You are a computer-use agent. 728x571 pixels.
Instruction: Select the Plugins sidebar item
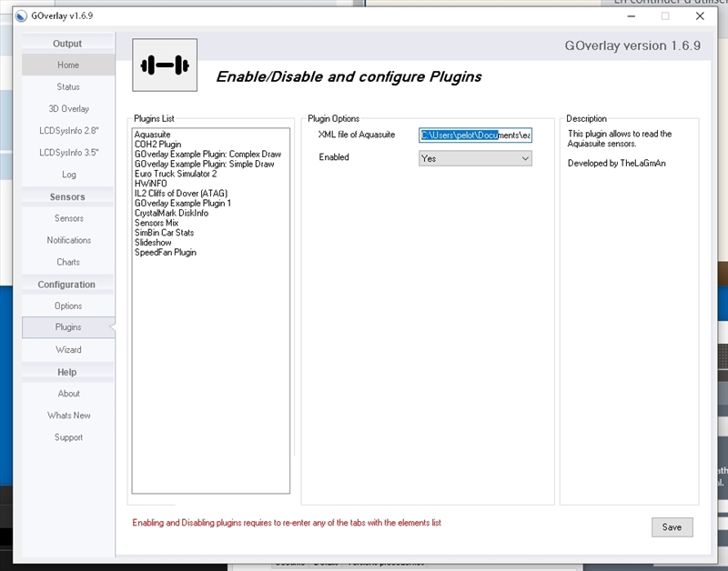(67, 327)
